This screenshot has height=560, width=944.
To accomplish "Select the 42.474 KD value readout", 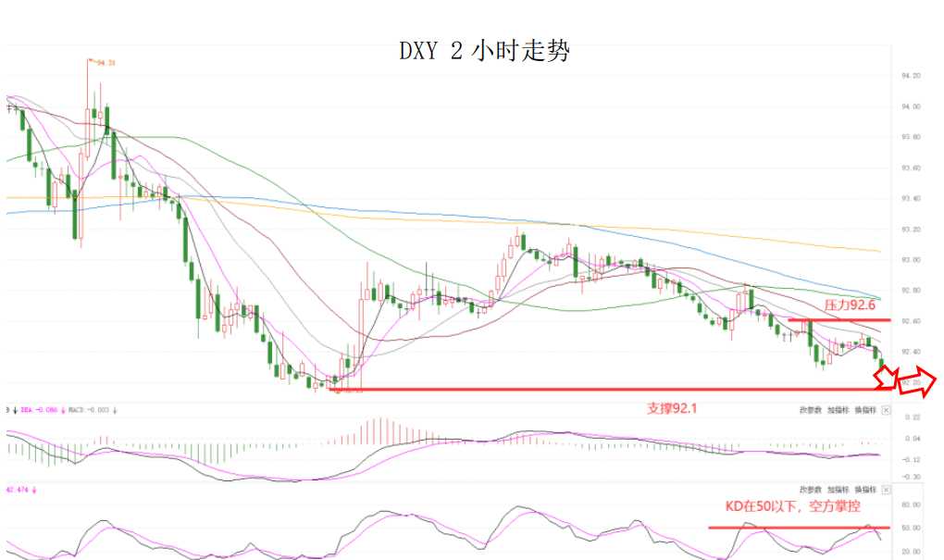I will pyautogui.click(x=18, y=491).
